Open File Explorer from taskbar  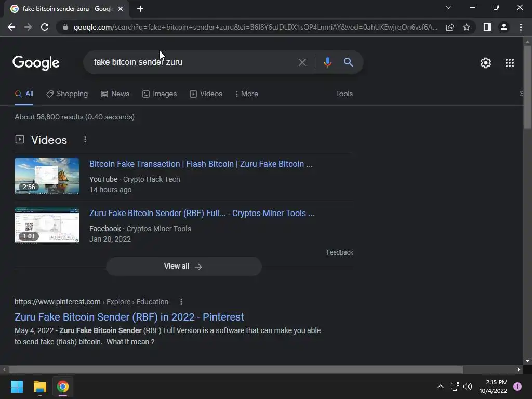click(39, 387)
